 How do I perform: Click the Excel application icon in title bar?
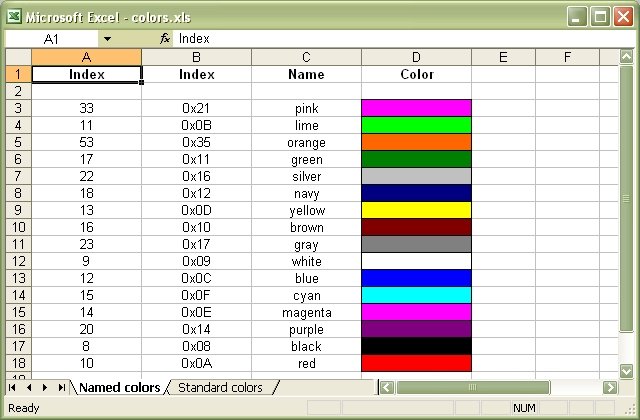pyautogui.click(x=12, y=16)
